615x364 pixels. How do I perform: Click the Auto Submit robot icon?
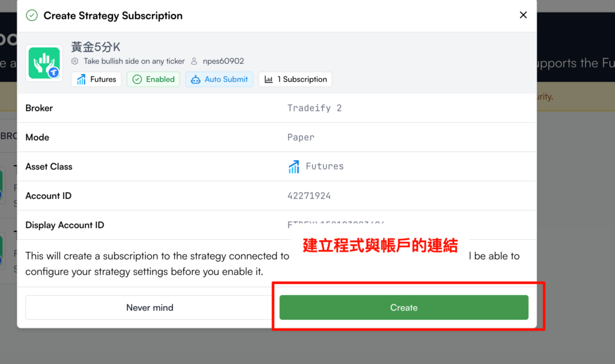click(195, 80)
